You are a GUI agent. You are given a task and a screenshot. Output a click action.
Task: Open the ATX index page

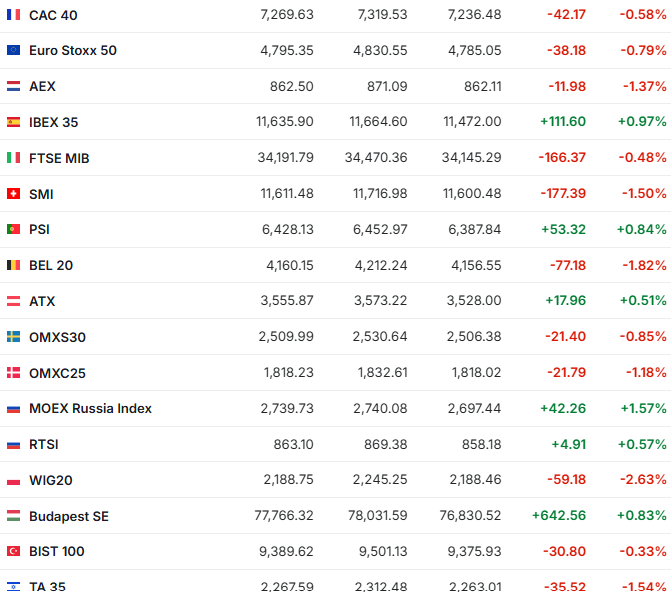(42, 301)
